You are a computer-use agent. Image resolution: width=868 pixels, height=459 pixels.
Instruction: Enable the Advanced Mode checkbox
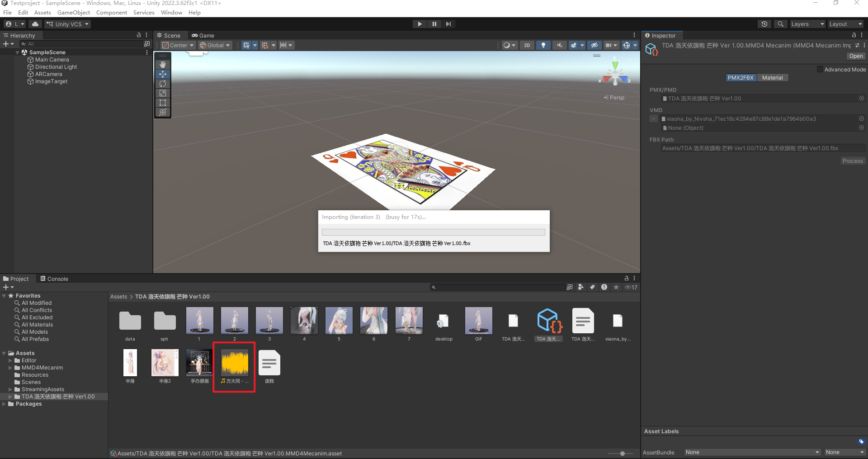pos(820,69)
